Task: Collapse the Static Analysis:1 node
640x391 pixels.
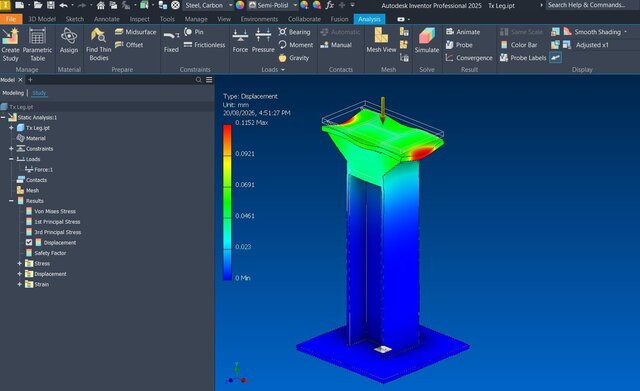Action: [x=3, y=118]
